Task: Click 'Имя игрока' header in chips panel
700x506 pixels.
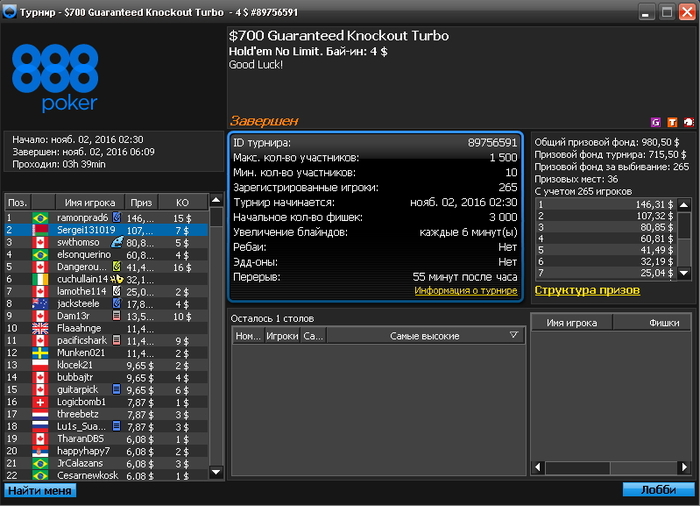Action: 572,322
